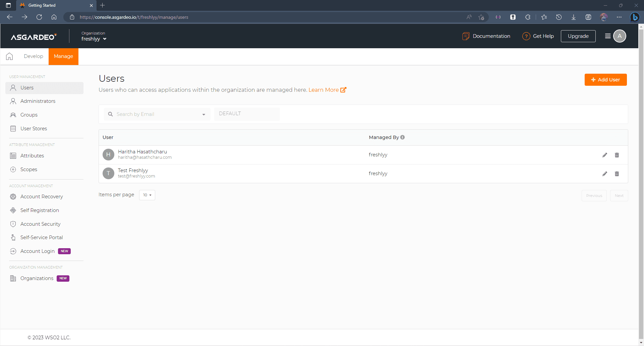Click the Next pagination button

coord(619,196)
